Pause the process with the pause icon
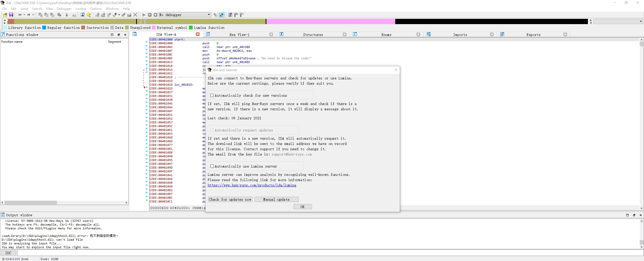This screenshot has height=261, width=644. [x=150, y=15]
